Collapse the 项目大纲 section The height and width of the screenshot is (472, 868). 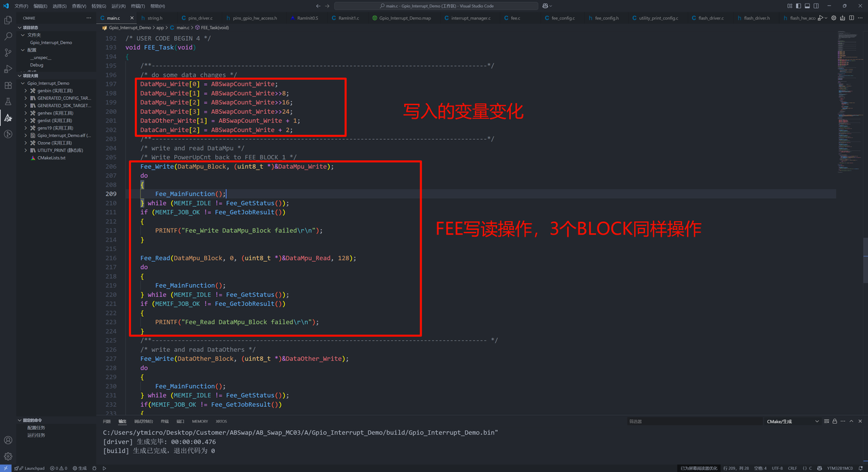tap(56, 76)
